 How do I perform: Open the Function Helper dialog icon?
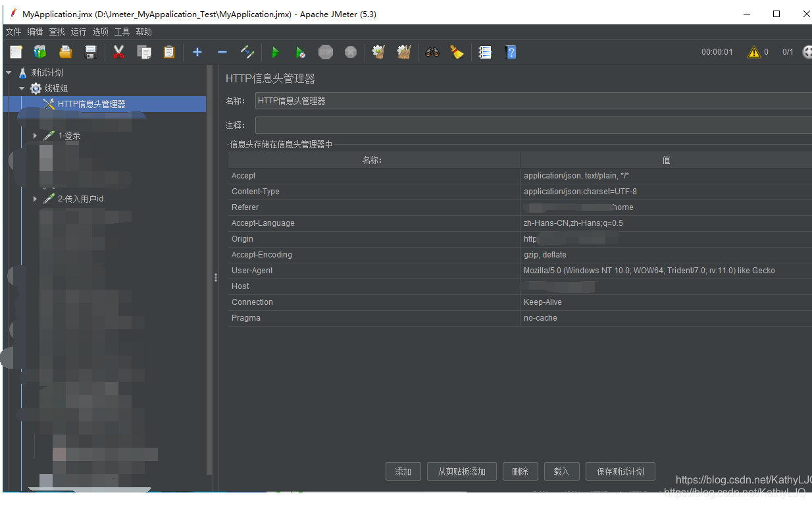click(485, 52)
